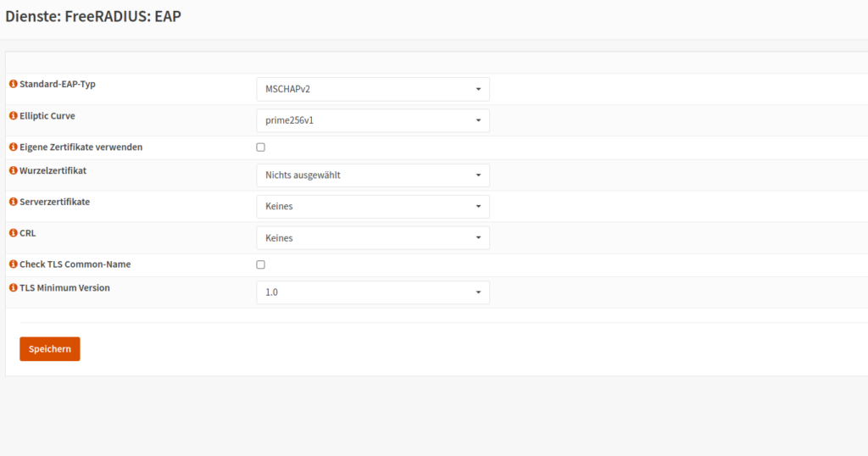Viewport: 868px width, 456px height.
Task: Expand the Serverzertifikate dropdown
Action: point(373,207)
